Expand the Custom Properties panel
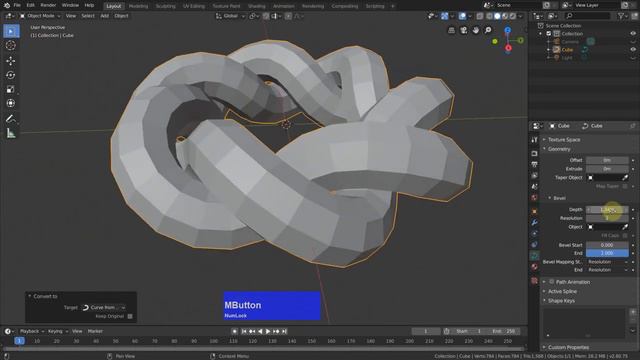The image size is (640, 360). [568, 347]
